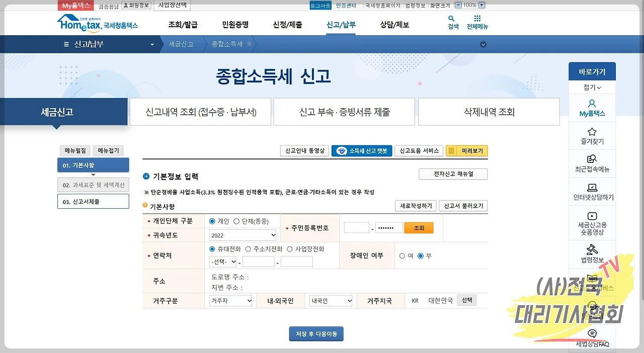Open 즐겨찾기 star shortcut

tap(592, 136)
